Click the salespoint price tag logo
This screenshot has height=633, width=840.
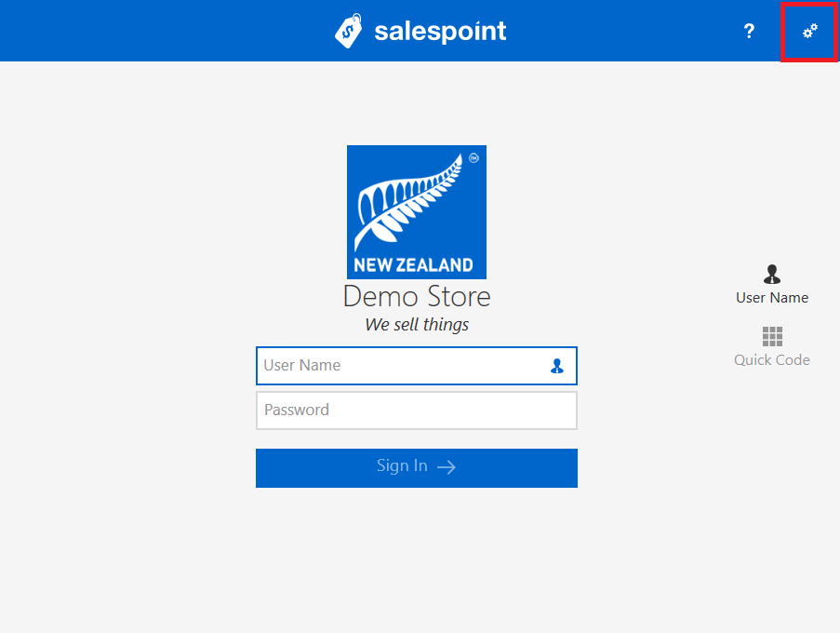click(349, 31)
